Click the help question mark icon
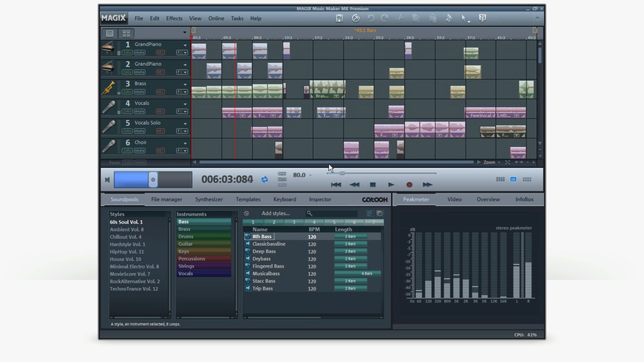 pyautogui.click(x=482, y=18)
